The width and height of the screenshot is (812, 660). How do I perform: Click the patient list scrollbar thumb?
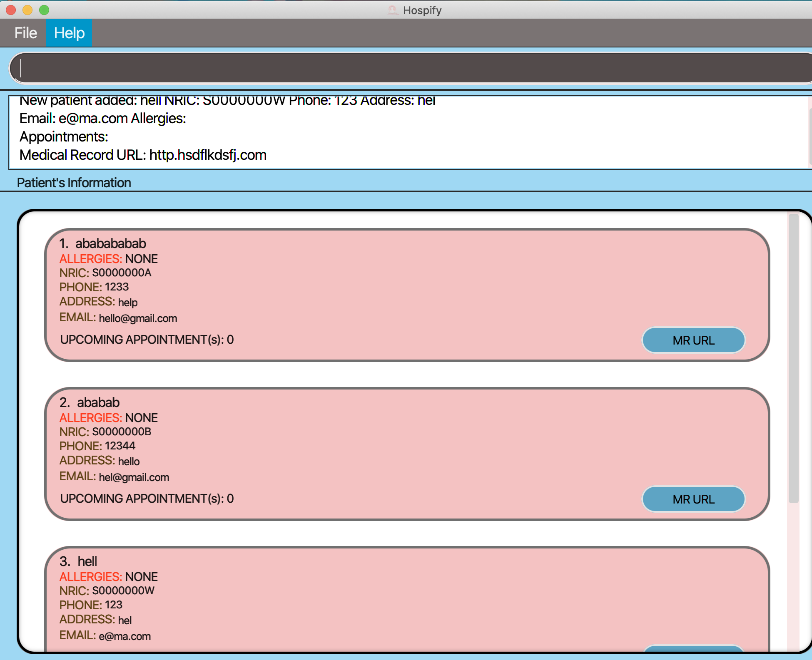[x=793, y=358]
